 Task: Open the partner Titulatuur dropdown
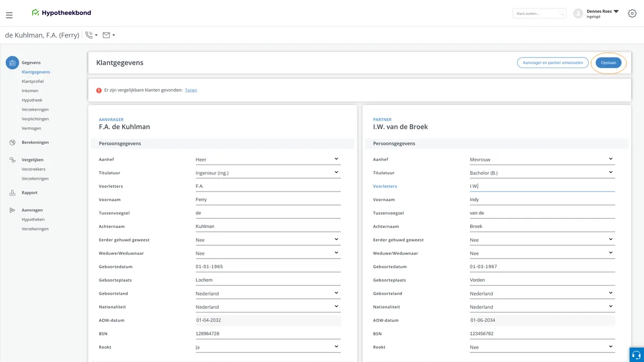coord(543,173)
